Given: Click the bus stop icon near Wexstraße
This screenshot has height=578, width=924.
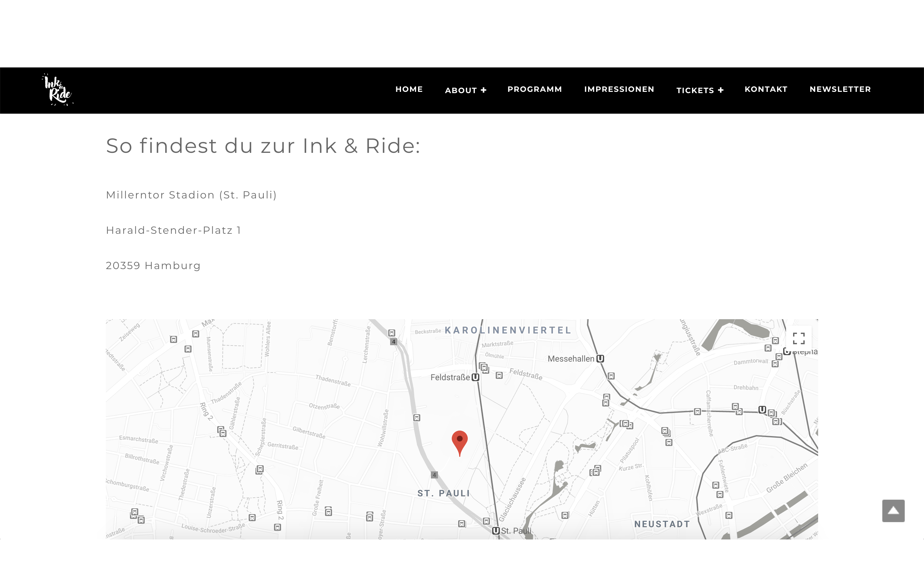Looking at the screenshot, I should pos(729,515).
